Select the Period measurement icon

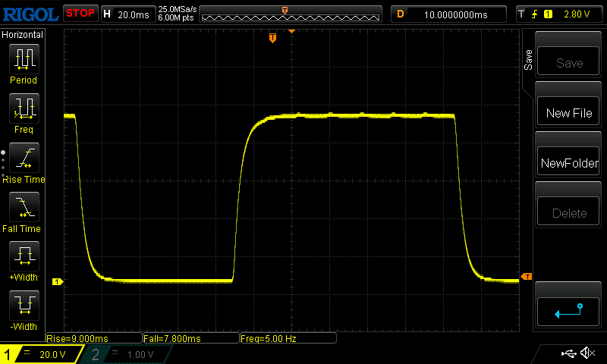click(24, 59)
